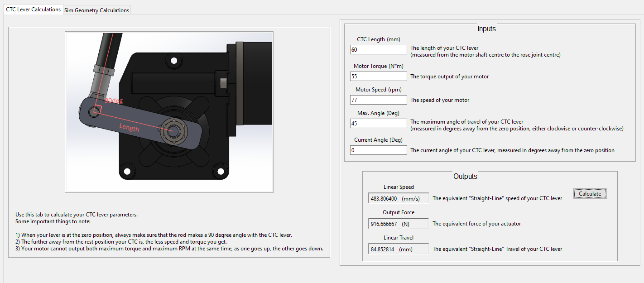Click 'The maximum angle of travel' description

[467, 122]
